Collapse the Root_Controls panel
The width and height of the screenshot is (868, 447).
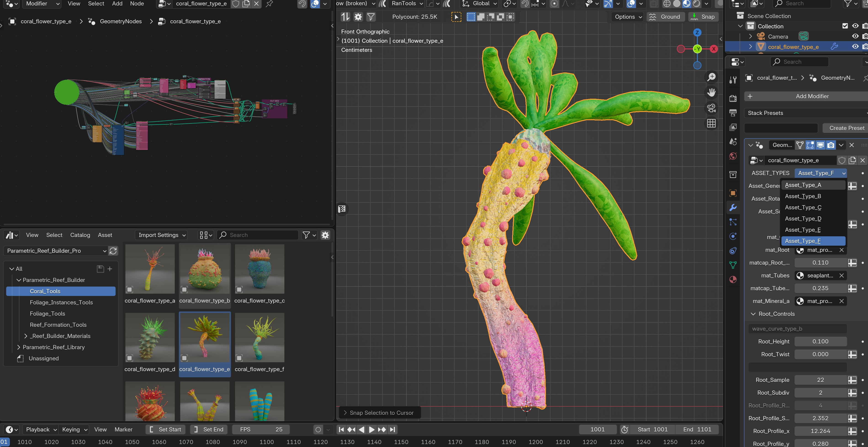click(753, 314)
